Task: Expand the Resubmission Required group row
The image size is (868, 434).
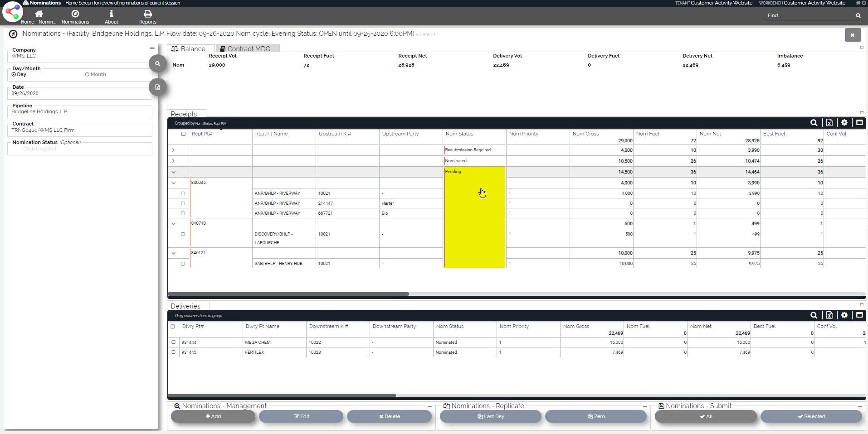Action: click(173, 150)
